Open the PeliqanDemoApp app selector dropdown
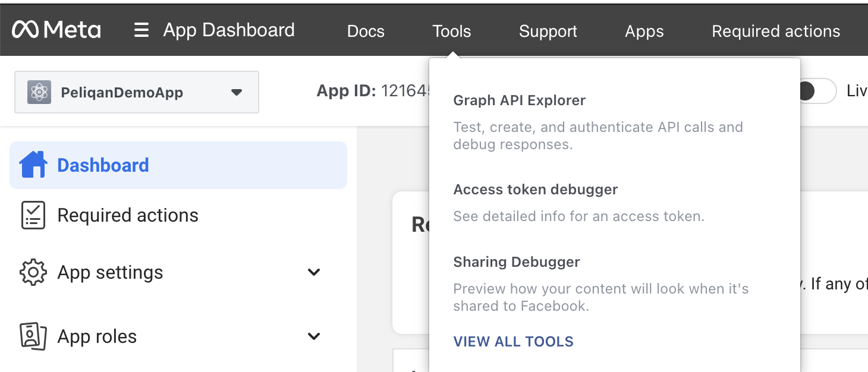The height and width of the screenshot is (372, 868). [137, 92]
